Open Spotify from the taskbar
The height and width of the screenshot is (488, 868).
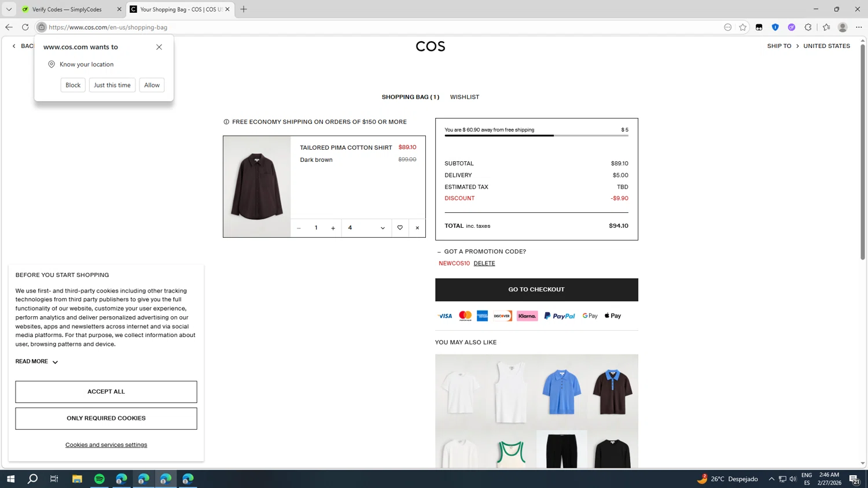[x=100, y=479]
